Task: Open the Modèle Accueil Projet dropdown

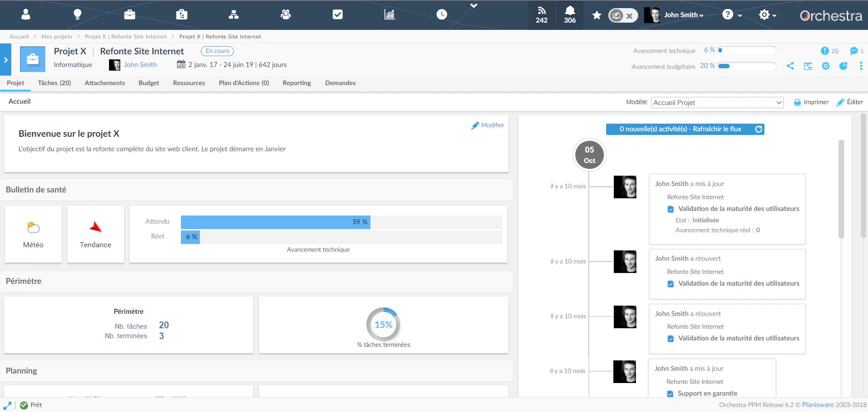Action: click(717, 103)
